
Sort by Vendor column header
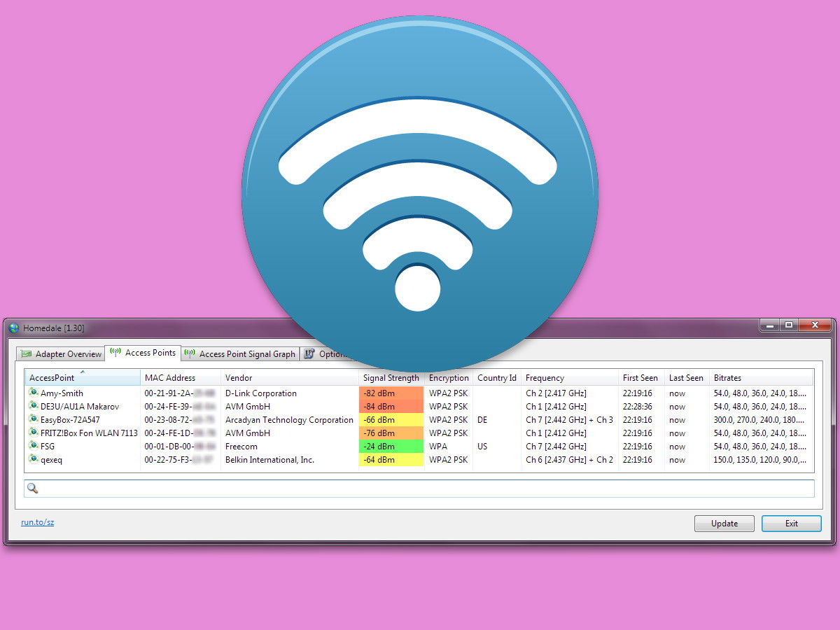pos(290,378)
